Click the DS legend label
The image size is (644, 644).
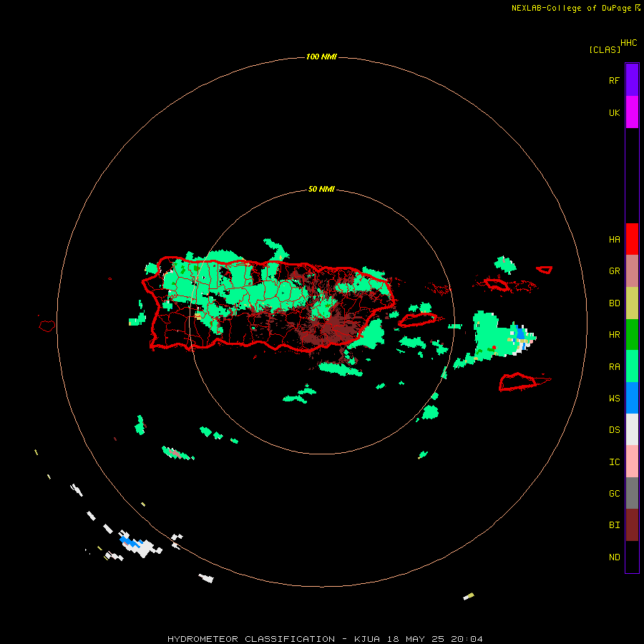[x=614, y=429]
